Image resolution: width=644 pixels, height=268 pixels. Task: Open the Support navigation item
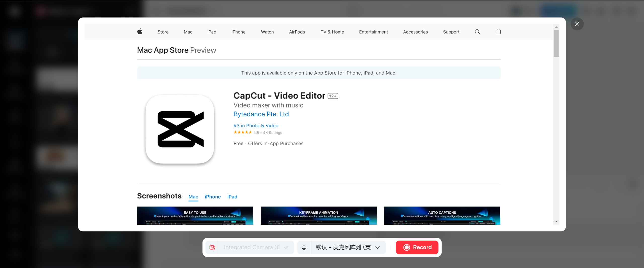451,32
